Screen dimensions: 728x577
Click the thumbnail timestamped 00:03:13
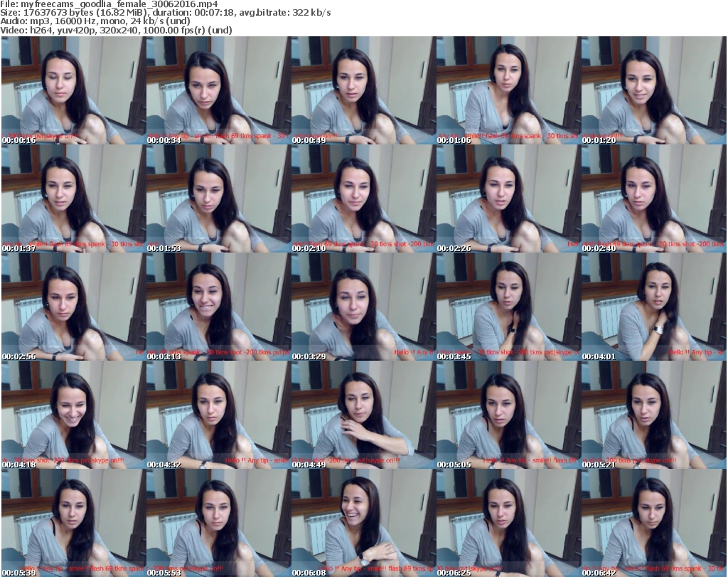point(219,307)
